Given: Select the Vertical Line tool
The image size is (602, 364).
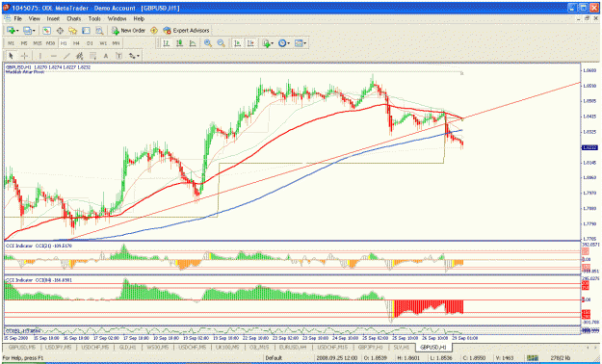Looking at the screenshot, I should tap(39, 56).
